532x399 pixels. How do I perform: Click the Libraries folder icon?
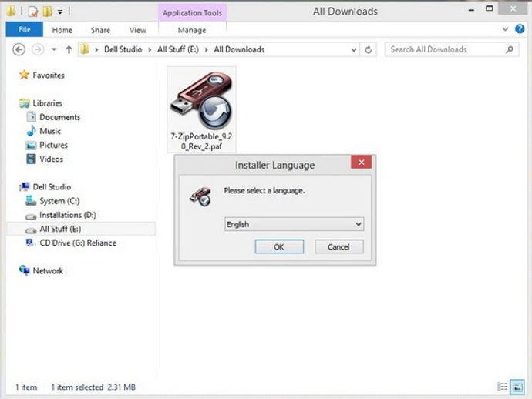pos(24,103)
